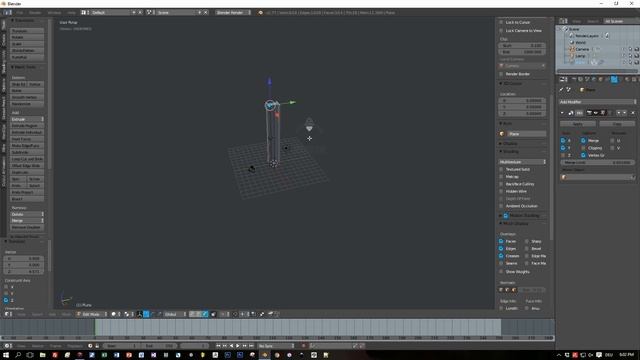This screenshot has width=640, height=360.
Task: Open the Object tab in Properties editor
Action: coord(600,79)
